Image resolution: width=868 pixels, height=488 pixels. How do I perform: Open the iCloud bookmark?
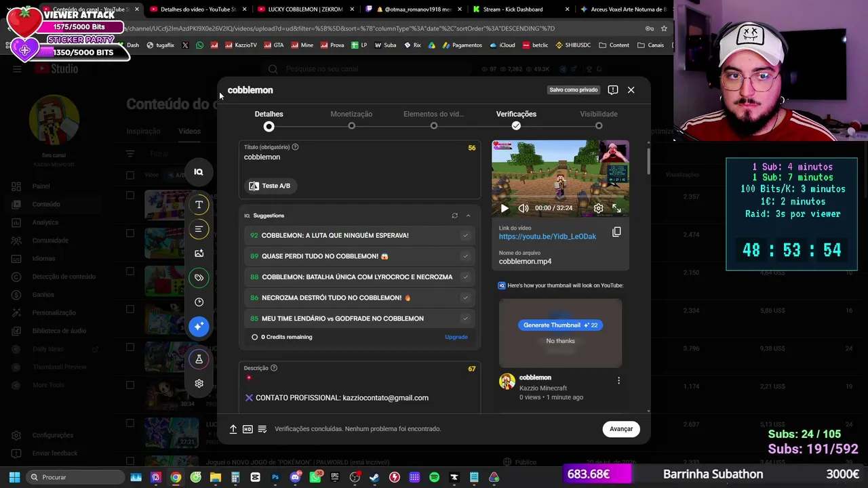502,45
